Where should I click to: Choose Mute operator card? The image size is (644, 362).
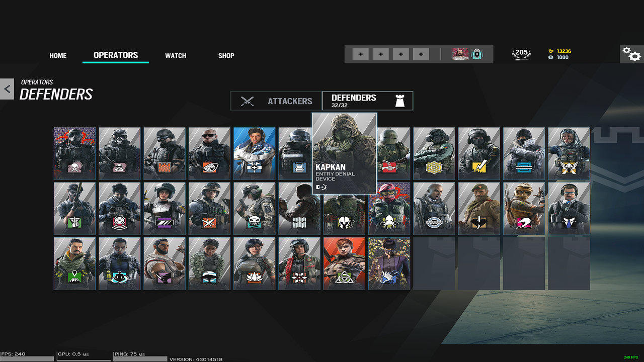coord(119,153)
